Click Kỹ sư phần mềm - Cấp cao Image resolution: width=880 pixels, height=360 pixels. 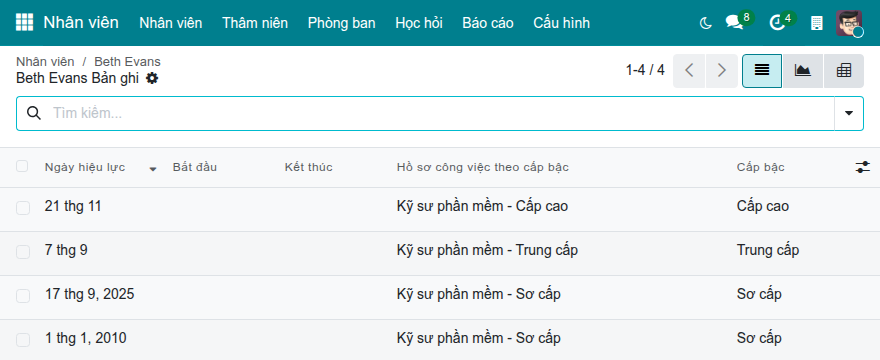pyautogui.click(x=482, y=206)
